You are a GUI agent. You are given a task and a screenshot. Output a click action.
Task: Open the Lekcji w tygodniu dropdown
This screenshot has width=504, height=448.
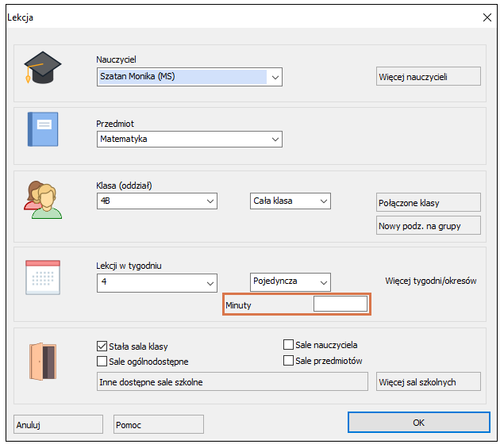tap(210, 282)
